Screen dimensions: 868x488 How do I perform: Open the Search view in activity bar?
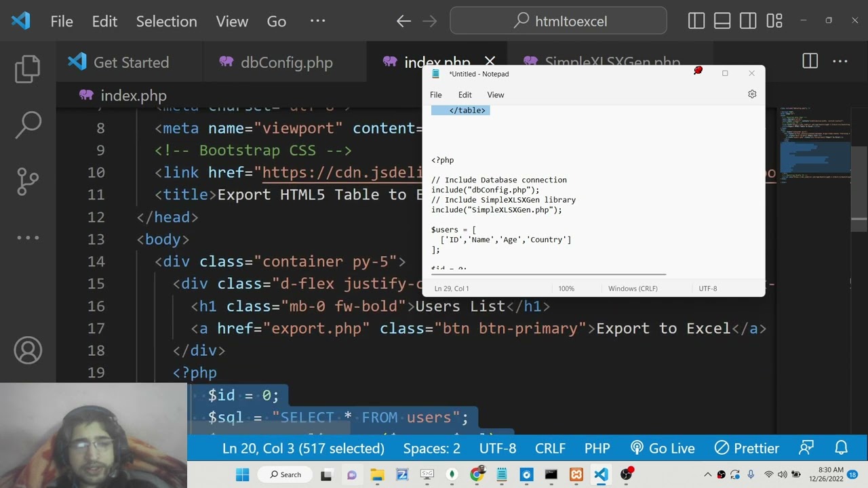point(28,124)
